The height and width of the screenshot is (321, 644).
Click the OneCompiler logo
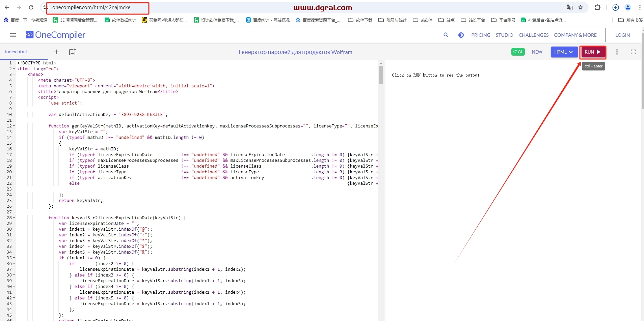[56, 35]
